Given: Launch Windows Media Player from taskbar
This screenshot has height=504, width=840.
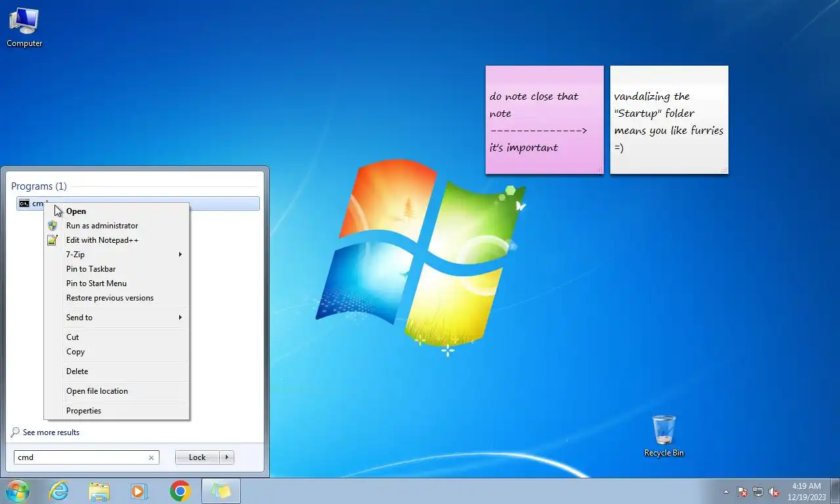Looking at the screenshot, I should (139, 491).
